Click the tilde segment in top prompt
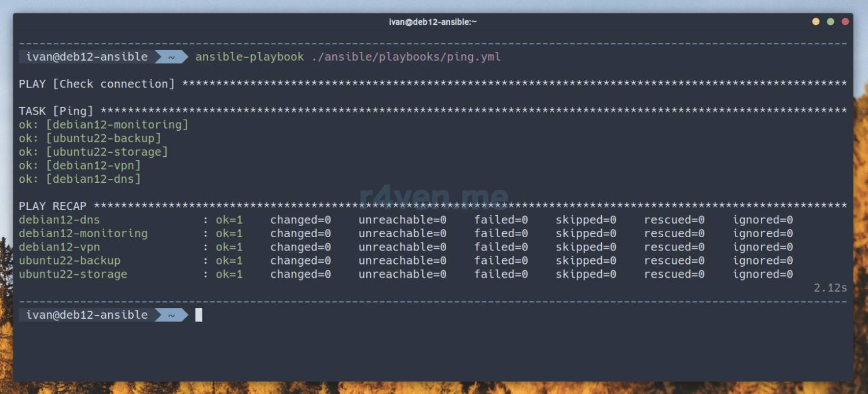Screen dimensions: 868x394 (171, 57)
